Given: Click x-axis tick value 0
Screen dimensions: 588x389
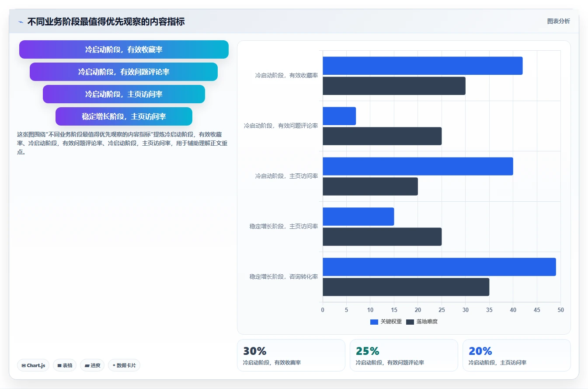Looking at the screenshot, I should (x=323, y=310).
